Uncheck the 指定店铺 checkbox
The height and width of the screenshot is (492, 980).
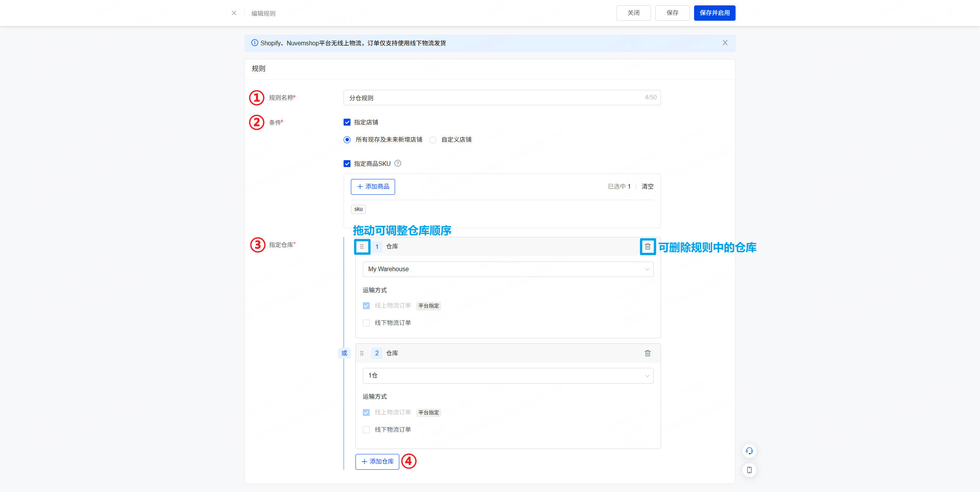pos(347,123)
